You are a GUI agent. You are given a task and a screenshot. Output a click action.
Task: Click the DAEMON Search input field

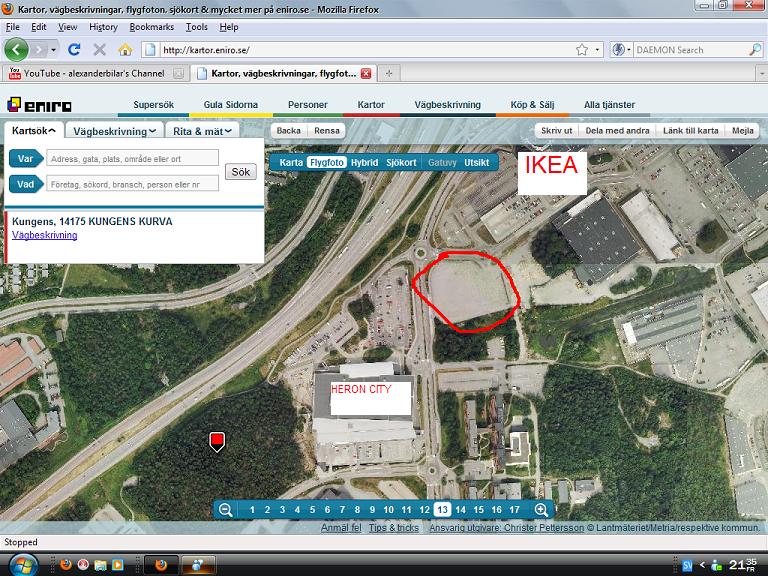690,50
